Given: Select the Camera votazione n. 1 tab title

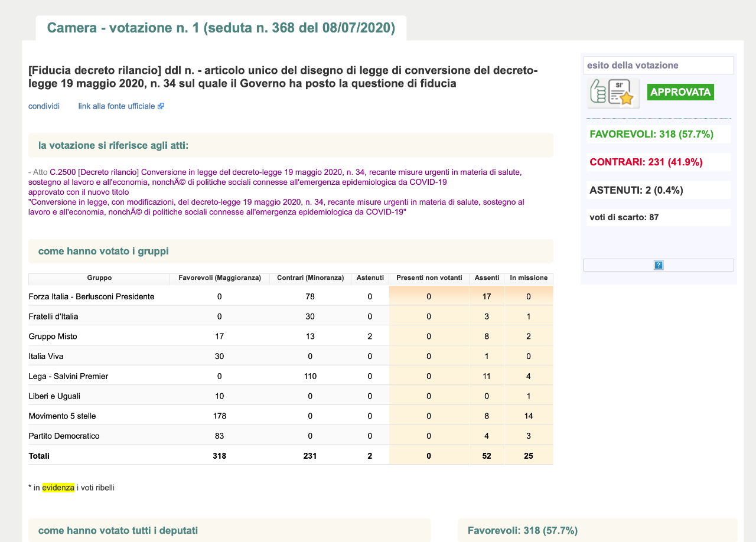Looking at the screenshot, I should tap(221, 28).
